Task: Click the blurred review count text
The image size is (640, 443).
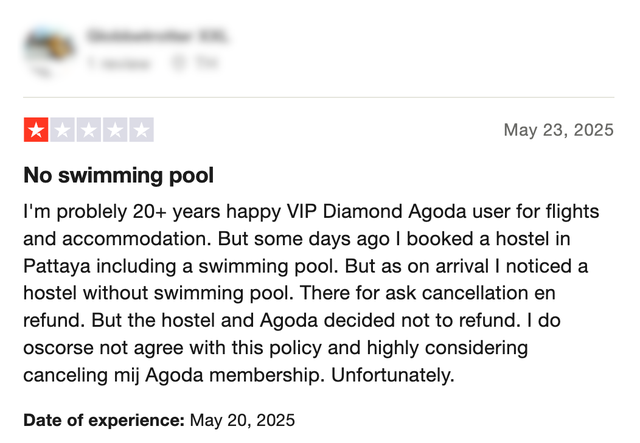Action: [119, 63]
